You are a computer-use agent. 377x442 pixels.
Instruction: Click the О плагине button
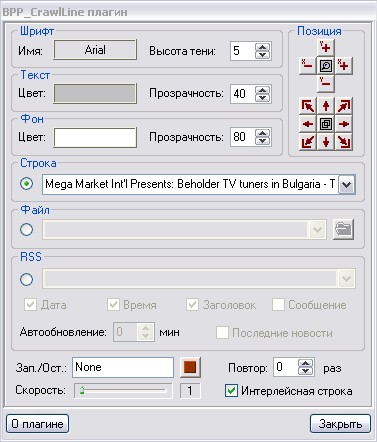click(x=37, y=424)
